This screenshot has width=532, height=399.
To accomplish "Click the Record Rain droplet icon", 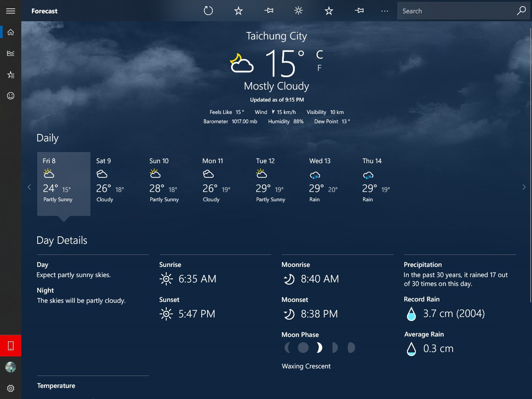I will click(x=411, y=314).
